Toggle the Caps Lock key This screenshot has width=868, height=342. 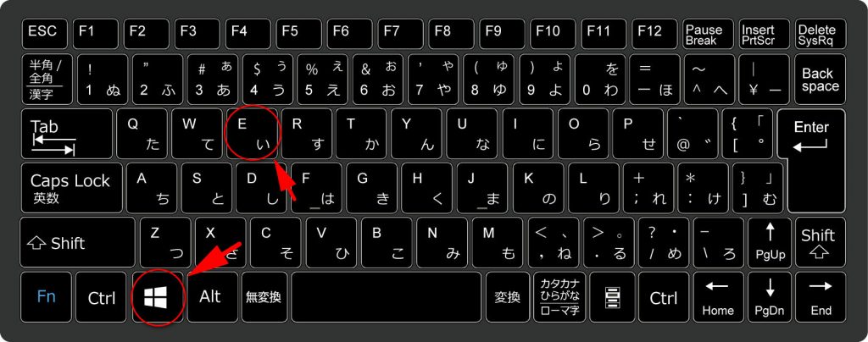click(72, 187)
